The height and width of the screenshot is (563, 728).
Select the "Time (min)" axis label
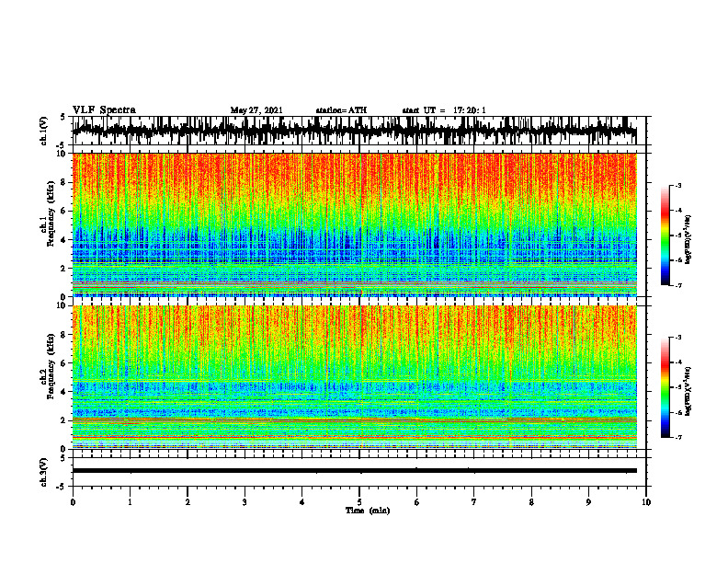pos(368,511)
